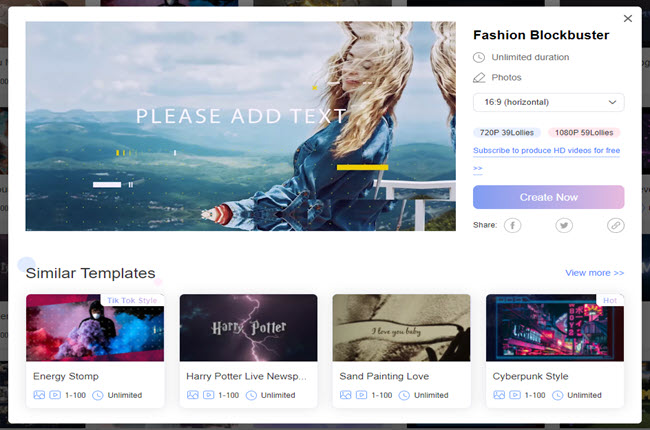Close the template preview dialog
The width and height of the screenshot is (650, 430).
coord(627,18)
